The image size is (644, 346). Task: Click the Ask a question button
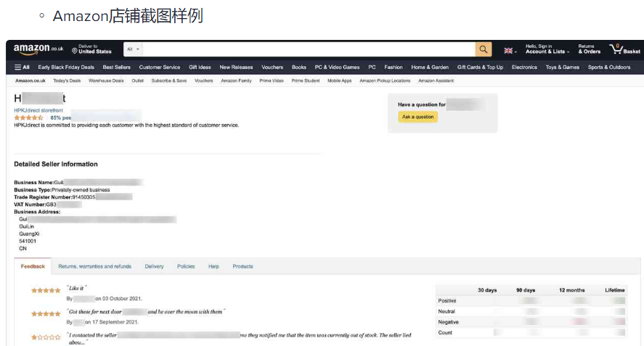417,117
